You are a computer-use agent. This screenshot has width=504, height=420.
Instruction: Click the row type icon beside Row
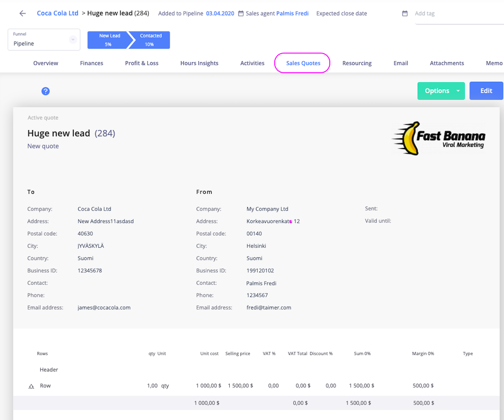31,386
